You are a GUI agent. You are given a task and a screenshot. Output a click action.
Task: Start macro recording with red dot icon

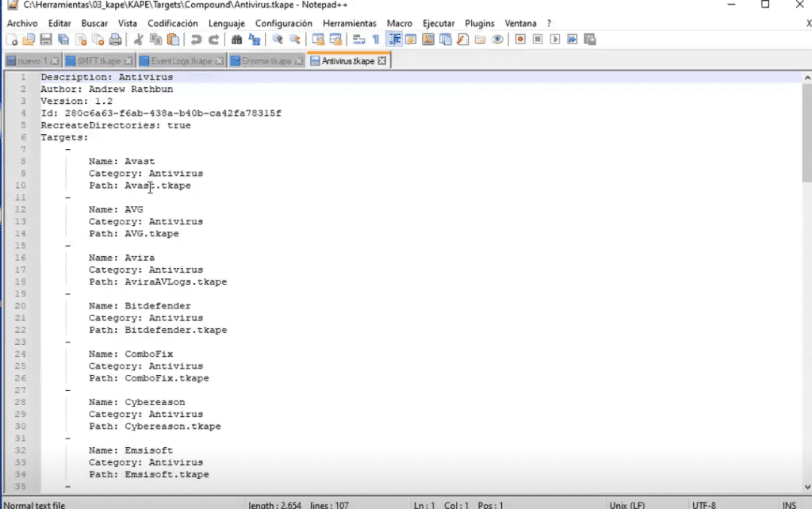520,40
